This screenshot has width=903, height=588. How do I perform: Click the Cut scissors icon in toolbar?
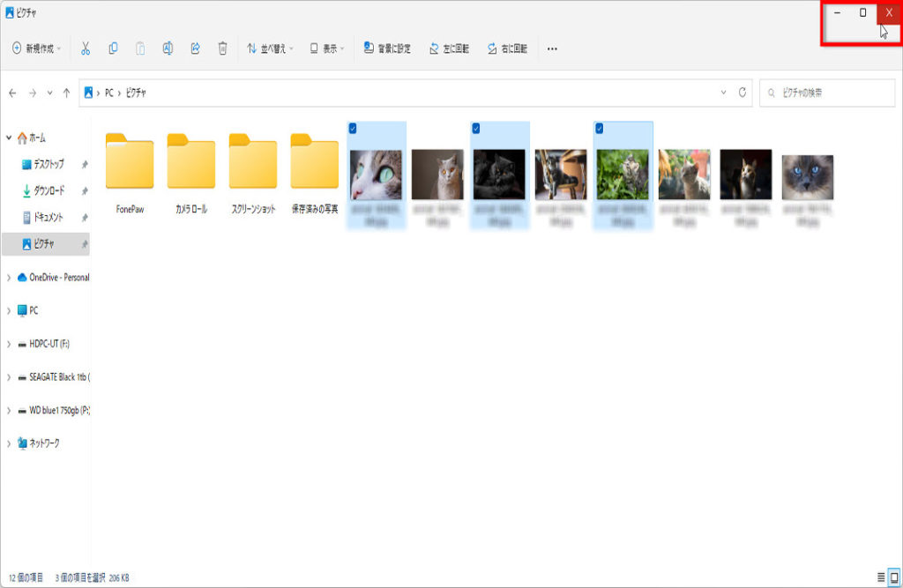(86, 48)
